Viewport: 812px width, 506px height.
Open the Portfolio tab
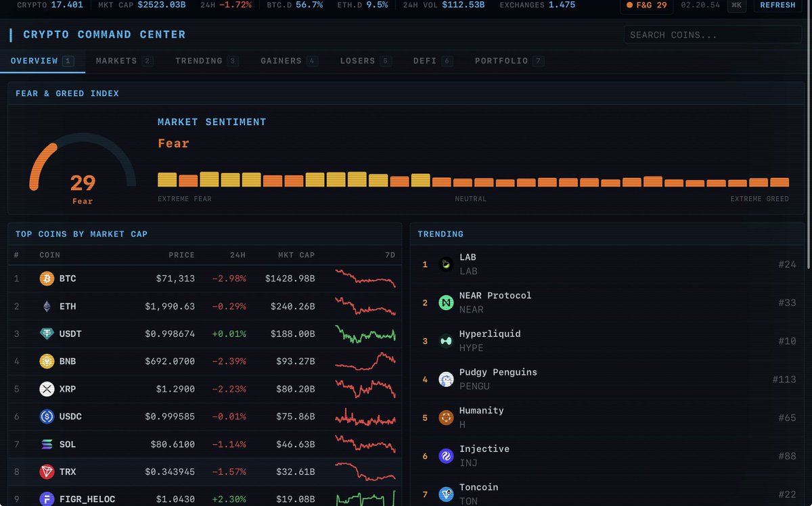(x=509, y=61)
